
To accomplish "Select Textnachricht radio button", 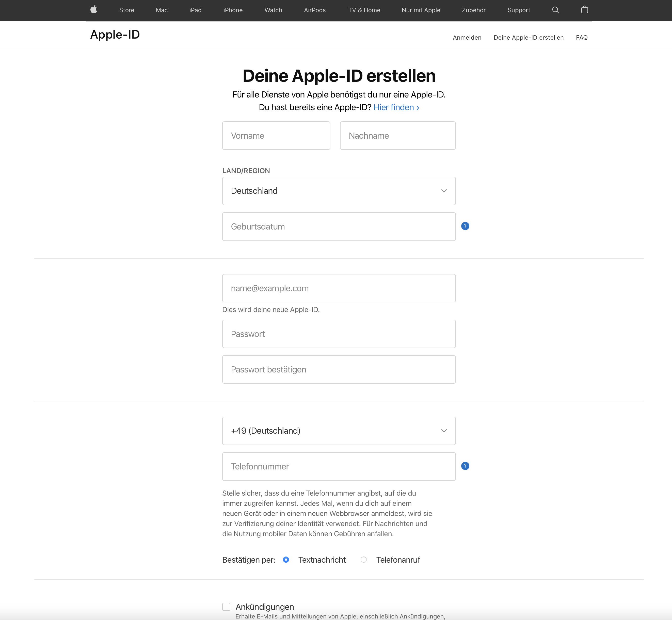I will click(x=286, y=560).
